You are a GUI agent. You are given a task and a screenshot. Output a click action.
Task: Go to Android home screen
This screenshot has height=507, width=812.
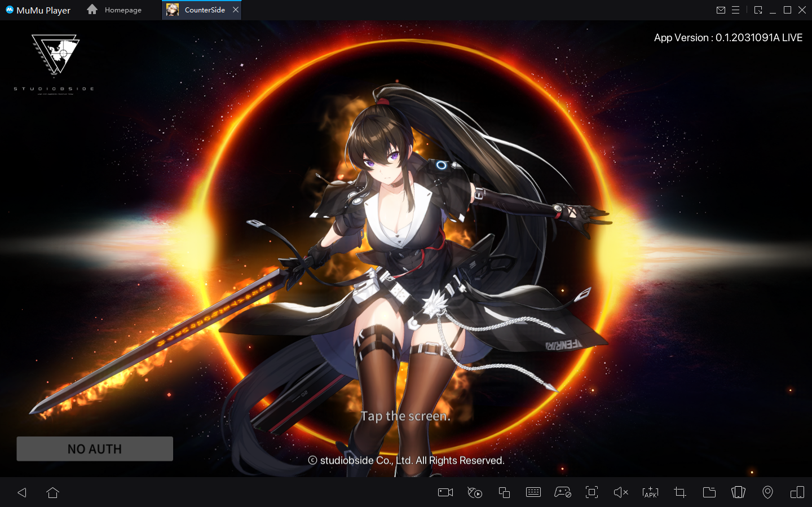tap(52, 492)
